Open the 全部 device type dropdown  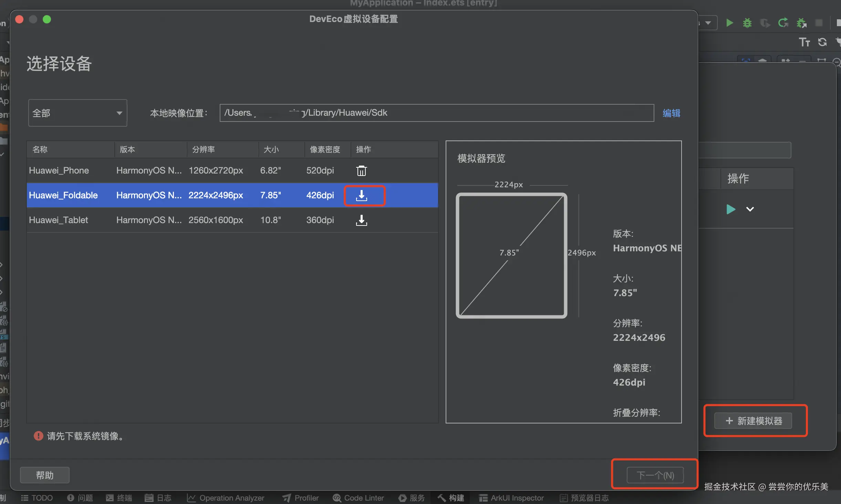click(x=77, y=113)
